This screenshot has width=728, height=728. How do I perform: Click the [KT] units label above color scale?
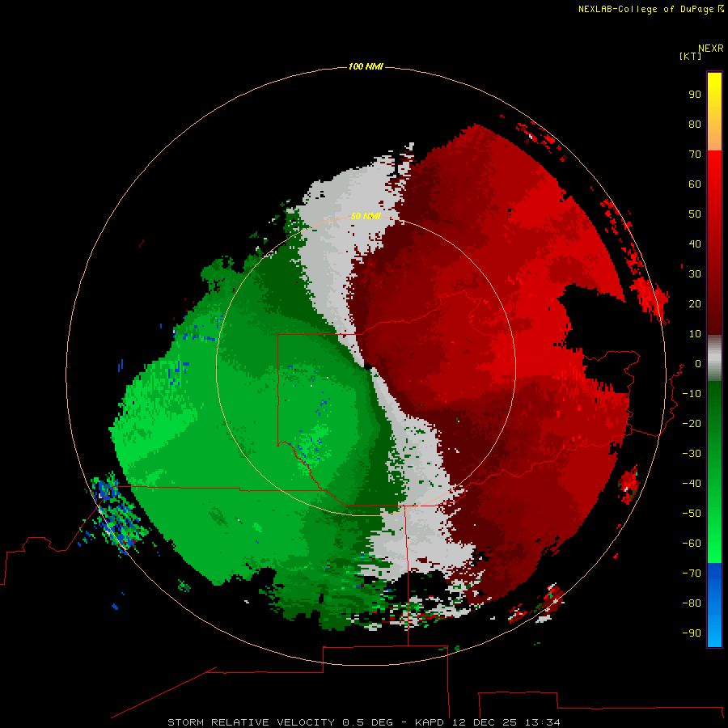click(x=690, y=56)
